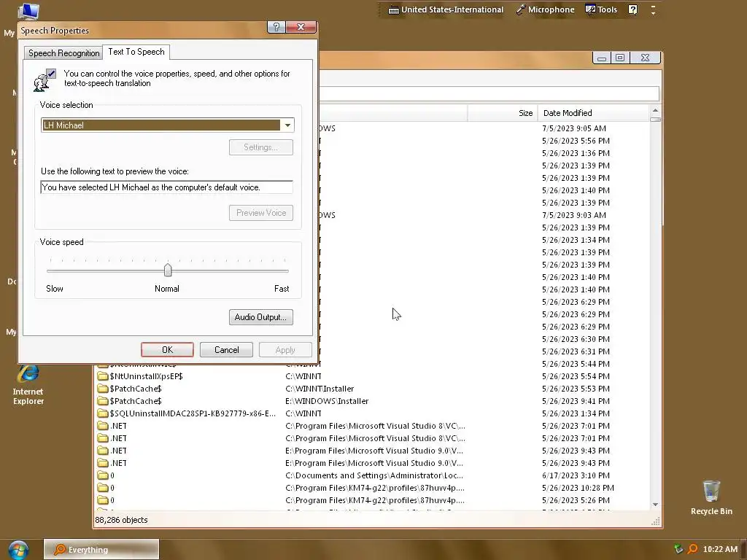Click the Everything list scroll up arrow
The height and width of the screenshot is (560, 747).
[x=656, y=110]
